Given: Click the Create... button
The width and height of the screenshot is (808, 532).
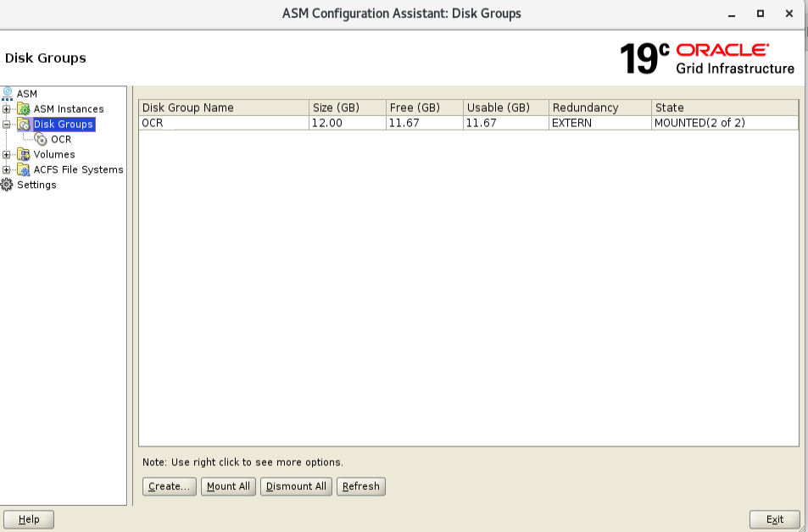Looking at the screenshot, I should click(169, 486).
